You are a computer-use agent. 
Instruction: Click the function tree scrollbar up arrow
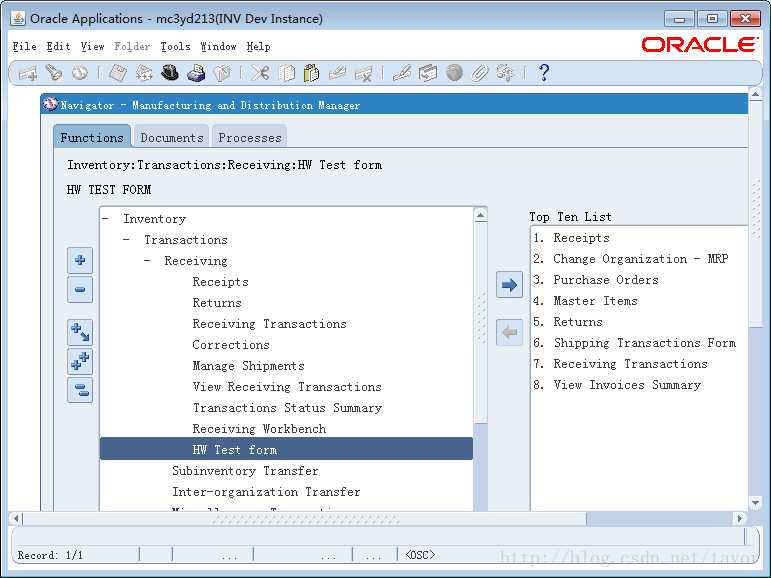[x=481, y=215]
